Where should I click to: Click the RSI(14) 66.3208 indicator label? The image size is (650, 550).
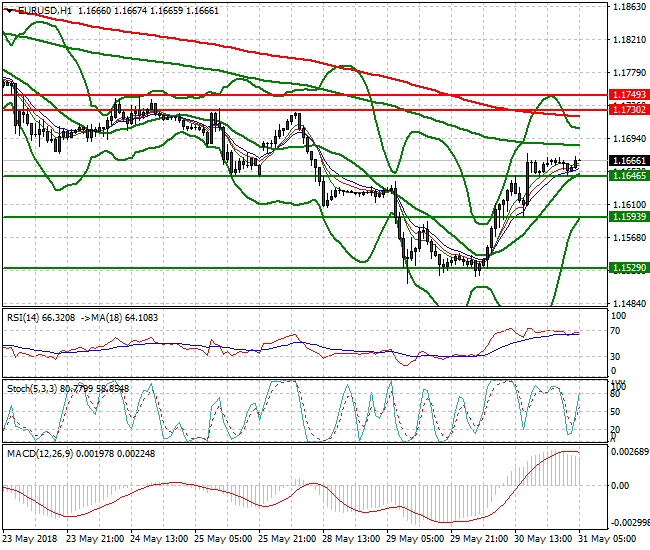41,318
